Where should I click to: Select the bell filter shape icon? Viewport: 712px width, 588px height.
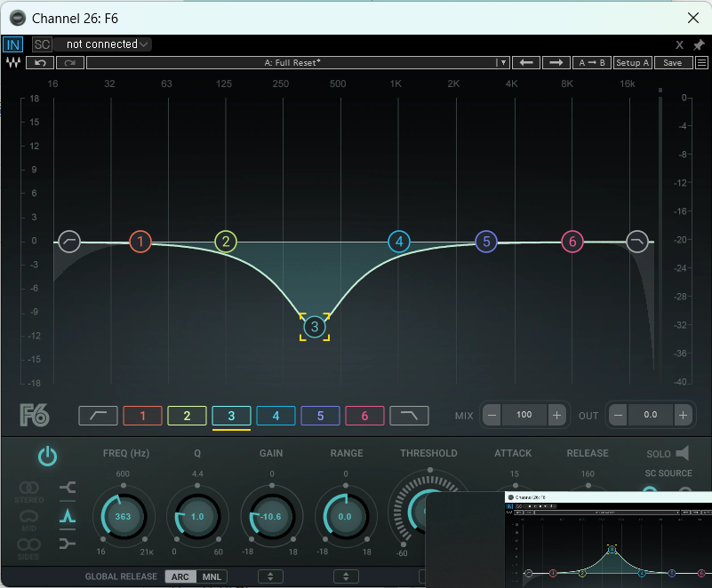tap(68, 515)
